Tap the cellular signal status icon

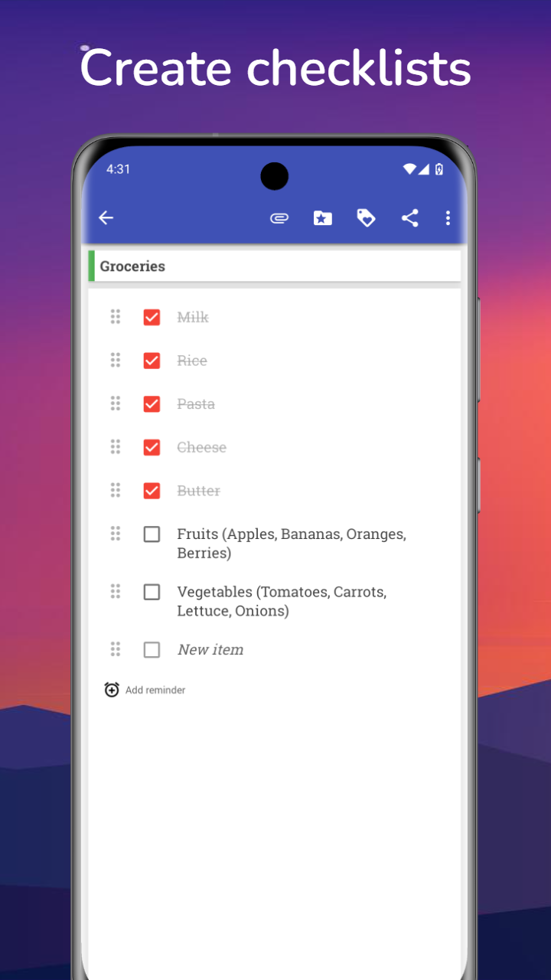(x=424, y=169)
